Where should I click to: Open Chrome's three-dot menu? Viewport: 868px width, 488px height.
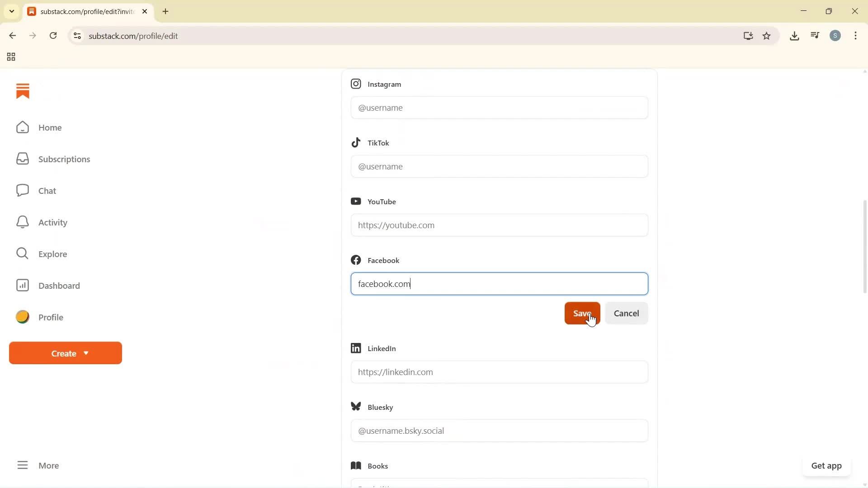pos(856,36)
